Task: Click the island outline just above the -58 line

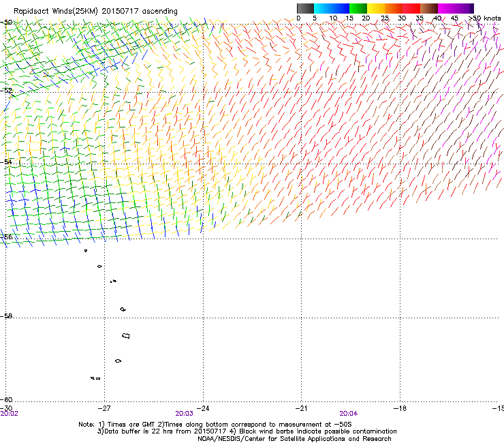Action: 123,309
